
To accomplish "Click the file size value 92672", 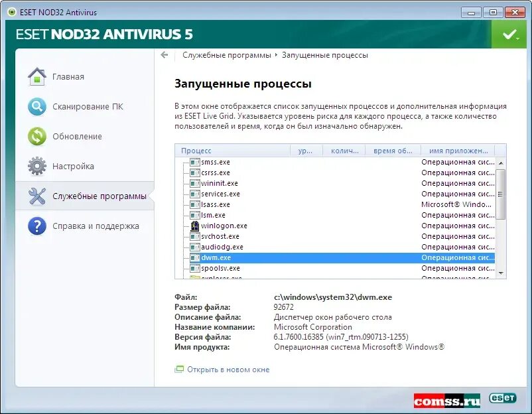I will [284, 307].
